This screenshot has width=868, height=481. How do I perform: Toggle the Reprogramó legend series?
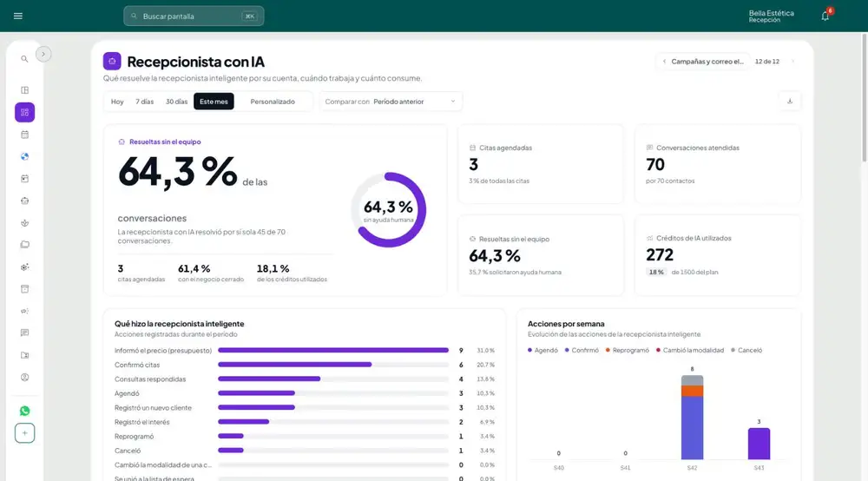[x=628, y=351]
